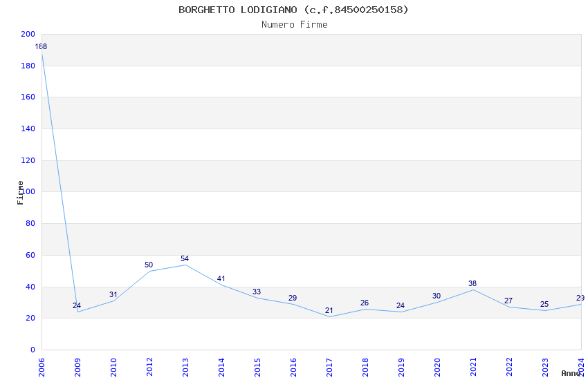The image size is (588, 380).
Task: Click the x-axis year 2020
Action: pos(437,368)
